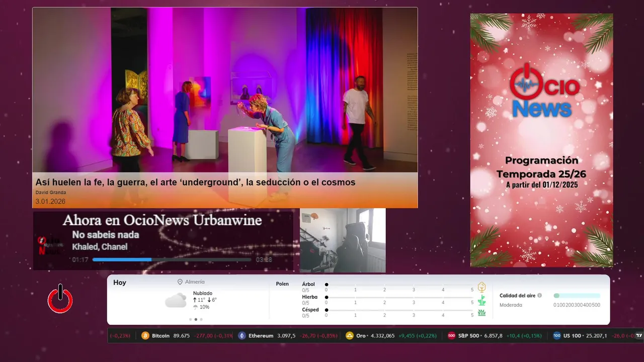Click the Bitcoin coin icon in ticker
The width and height of the screenshot is (644, 362).
(145, 336)
